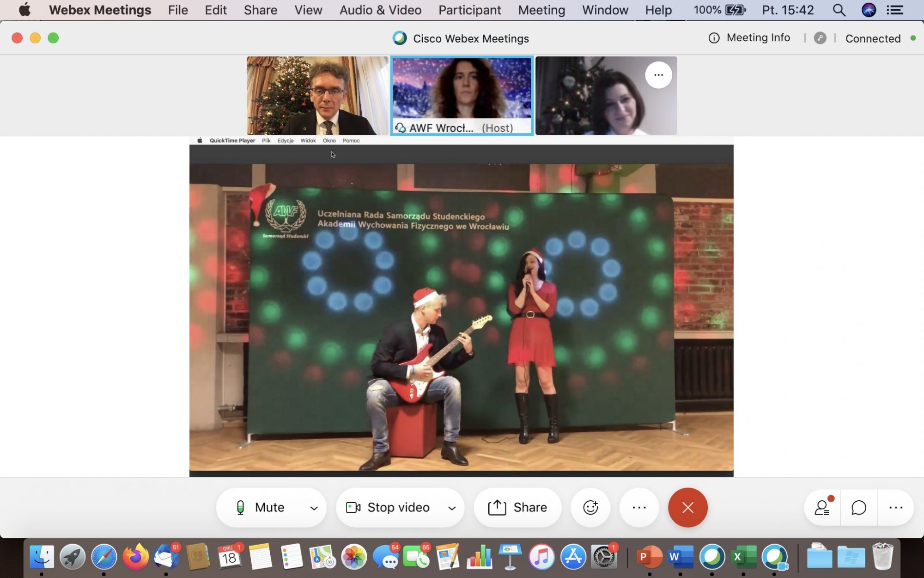This screenshot has width=924, height=578.
Task: Open the Chat bubble icon
Action: tap(858, 507)
